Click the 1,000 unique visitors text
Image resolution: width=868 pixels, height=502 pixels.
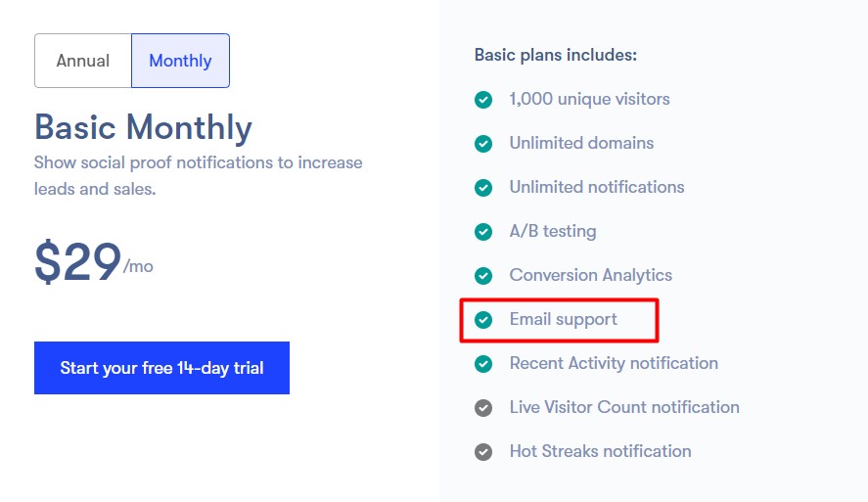coord(589,99)
